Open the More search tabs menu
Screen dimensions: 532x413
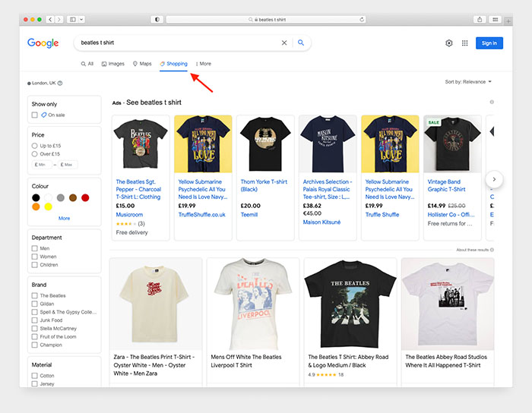(203, 64)
